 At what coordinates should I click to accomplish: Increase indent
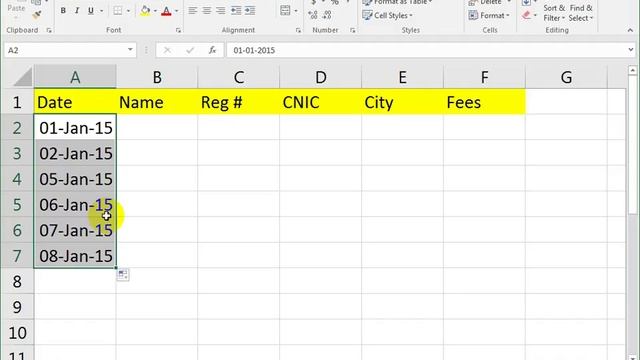[x=250, y=11]
